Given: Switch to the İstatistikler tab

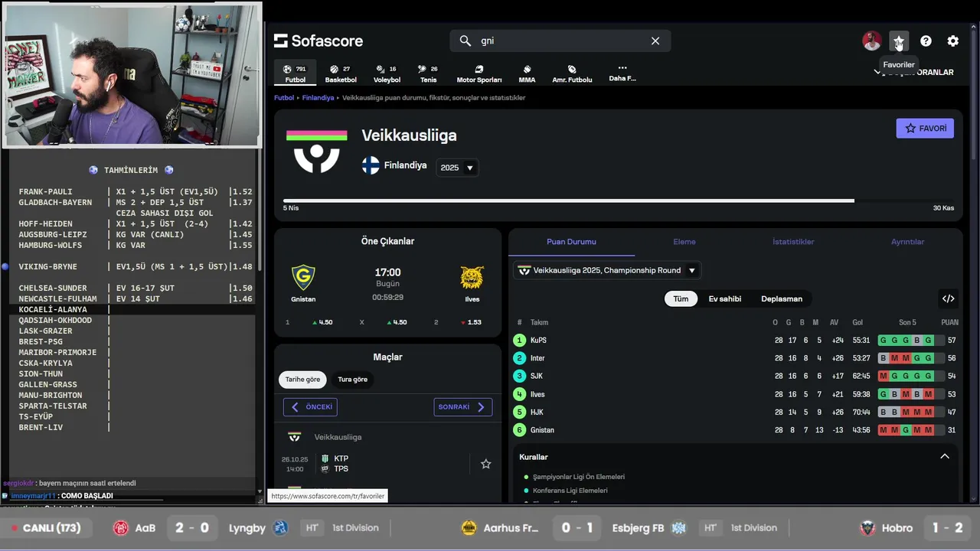Looking at the screenshot, I should click(793, 242).
